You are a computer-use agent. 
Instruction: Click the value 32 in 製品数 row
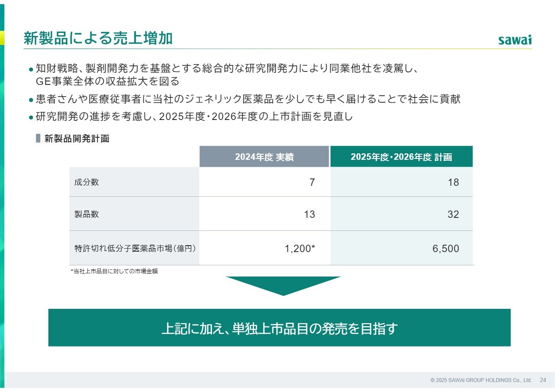pos(453,214)
